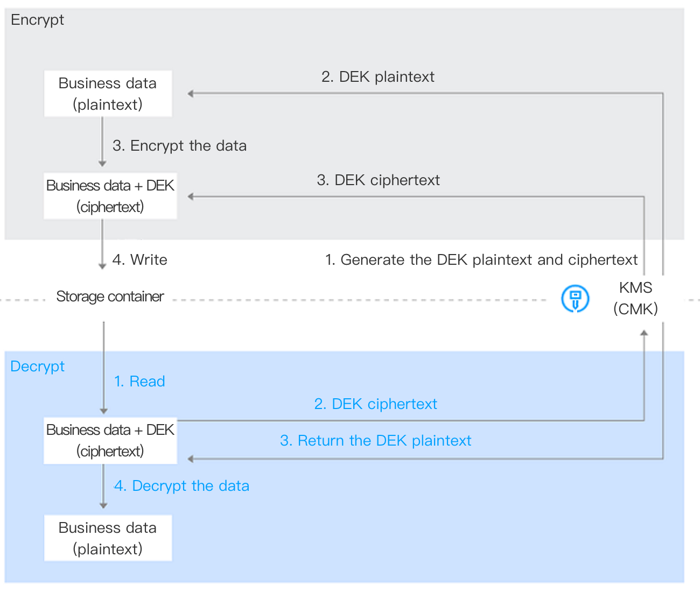Click the "3. Encrypt the data" label
700x592 pixels.
coord(179,146)
